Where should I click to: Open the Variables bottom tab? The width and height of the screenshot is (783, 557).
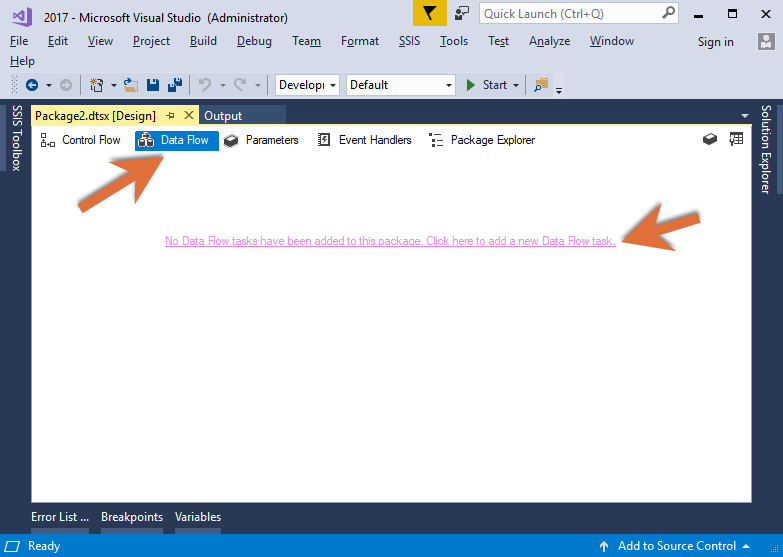(x=198, y=517)
